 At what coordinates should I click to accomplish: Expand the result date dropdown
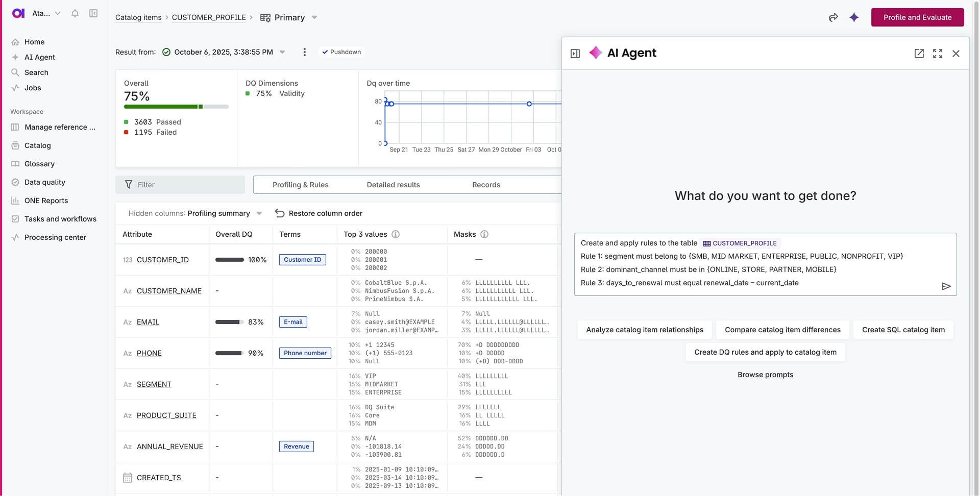pyautogui.click(x=282, y=52)
